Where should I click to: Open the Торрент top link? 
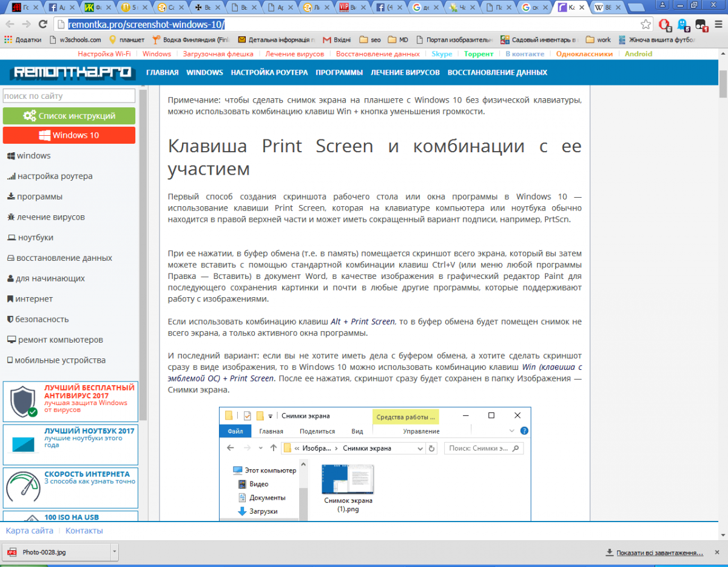click(x=479, y=54)
